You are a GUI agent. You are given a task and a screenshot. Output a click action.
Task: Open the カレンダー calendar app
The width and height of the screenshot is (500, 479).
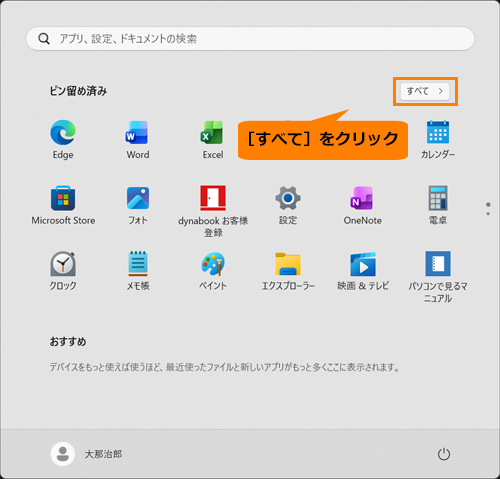pyautogui.click(x=438, y=139)
